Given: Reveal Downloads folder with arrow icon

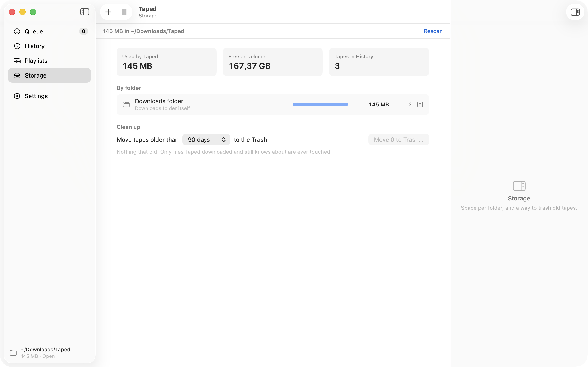Looking at the screenshot, I should [x=420, y=105].
